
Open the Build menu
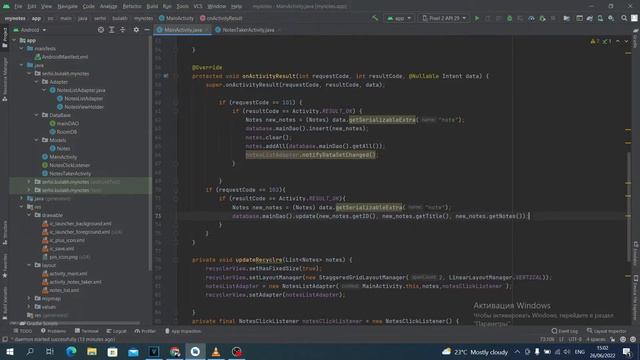pyautogui.click(x=152, y=6)
